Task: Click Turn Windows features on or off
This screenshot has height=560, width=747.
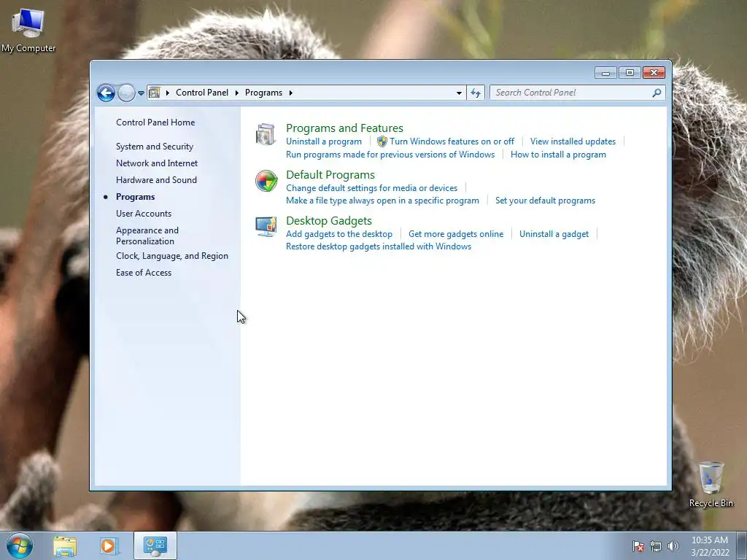Action: point(452,141)
